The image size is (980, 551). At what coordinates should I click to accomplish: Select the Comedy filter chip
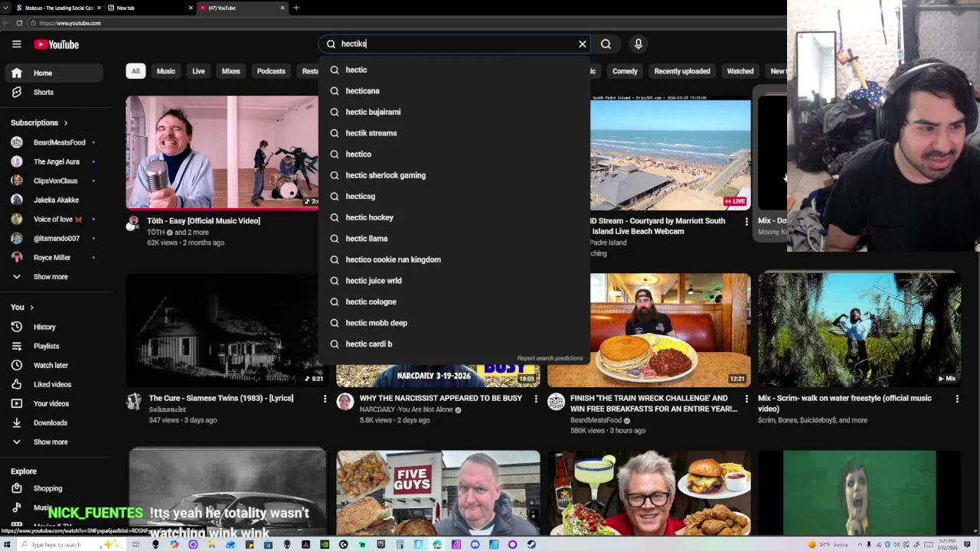(625, 71)
